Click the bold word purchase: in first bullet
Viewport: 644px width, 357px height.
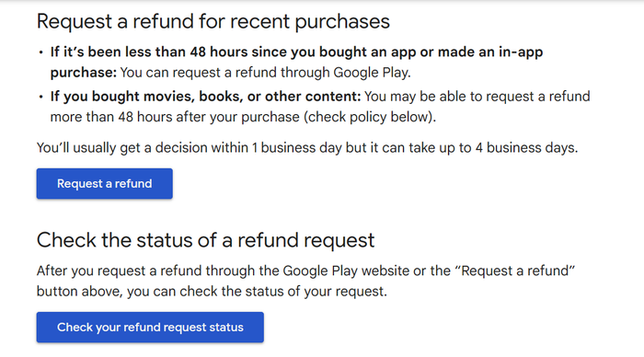[84, 73]
